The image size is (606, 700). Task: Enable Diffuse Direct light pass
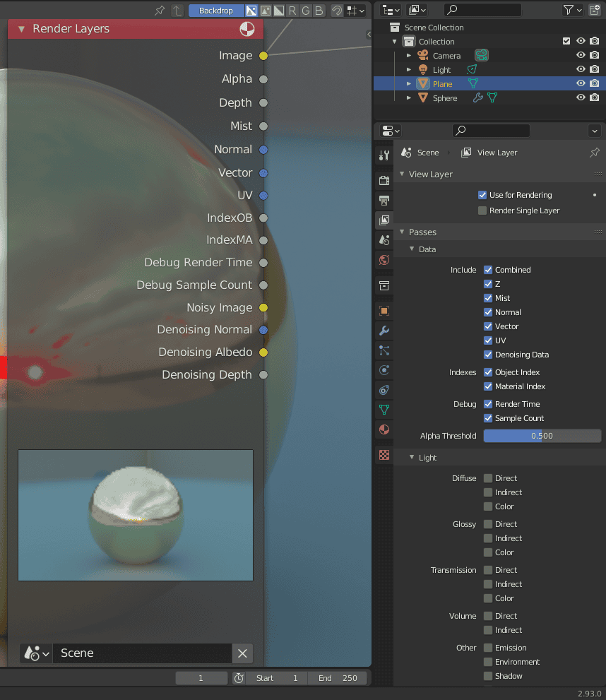(487, 478)
